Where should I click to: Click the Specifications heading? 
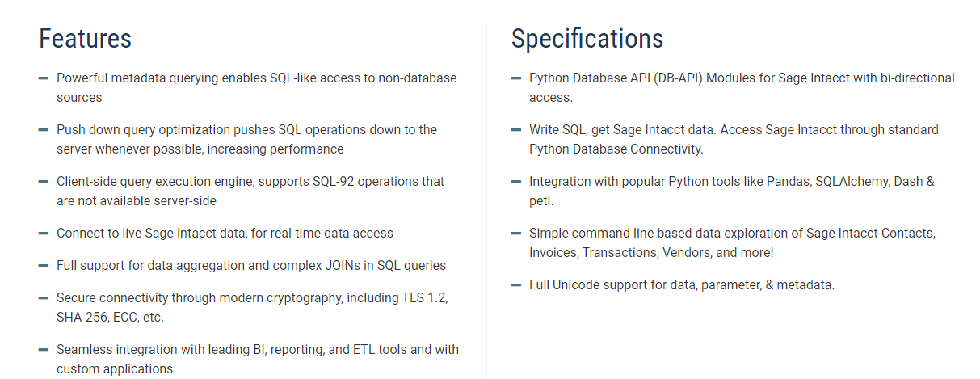tap(587, 39)
